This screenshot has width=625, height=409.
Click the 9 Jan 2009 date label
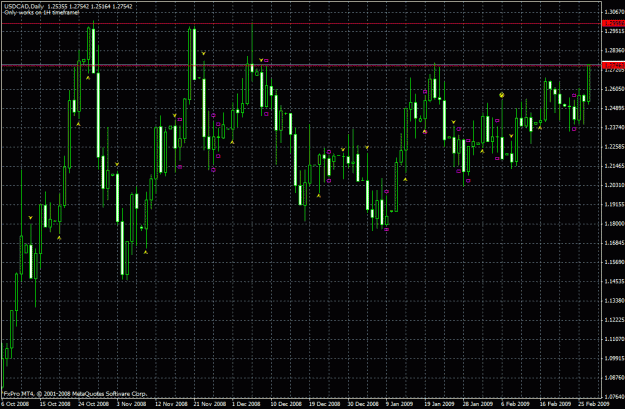pyautogui.click(x=400, y=404)
